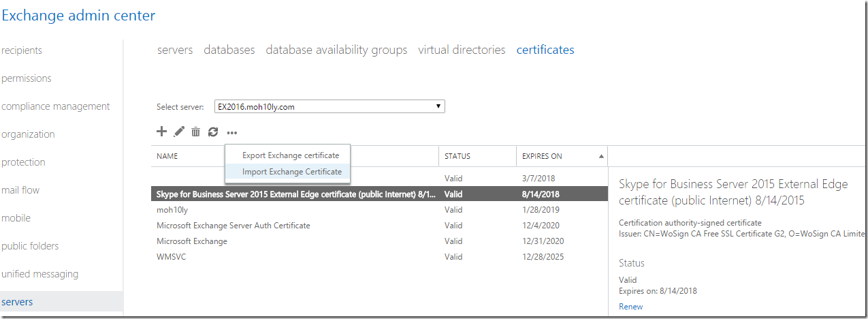Refresh the certificates list
868x319 pixels.
point(213,132)
